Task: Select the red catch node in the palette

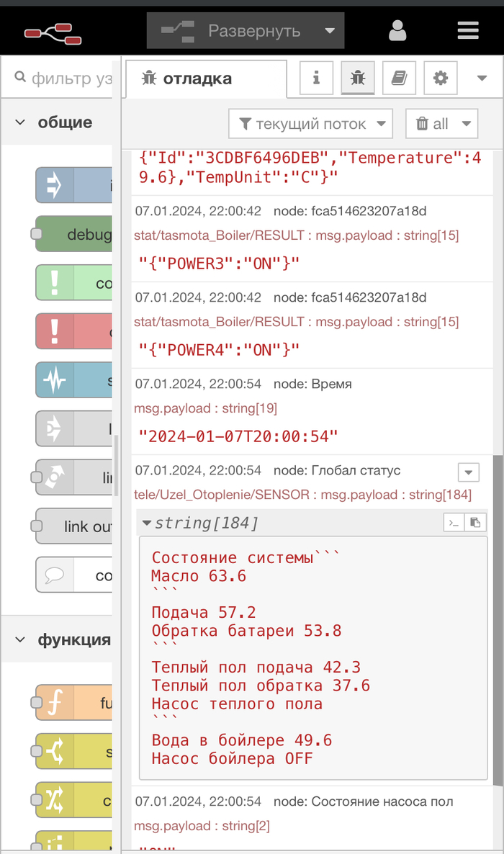Action: coord(74,331)
